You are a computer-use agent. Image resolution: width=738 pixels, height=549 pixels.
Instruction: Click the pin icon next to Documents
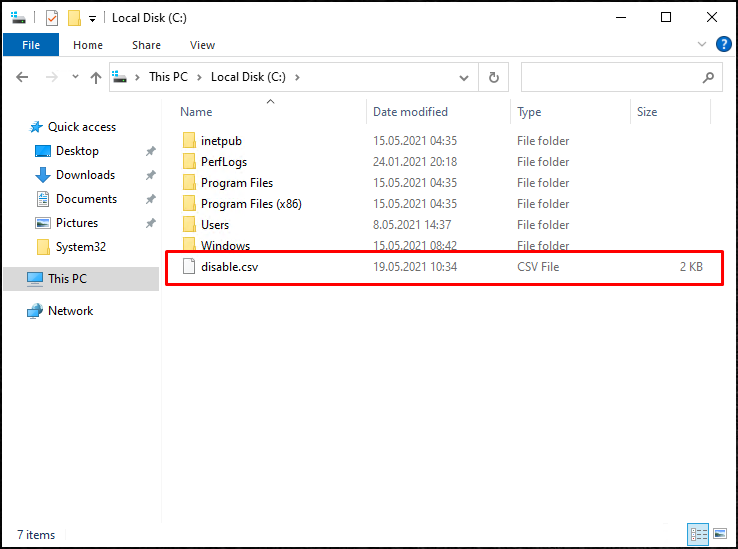pos(151,199)
